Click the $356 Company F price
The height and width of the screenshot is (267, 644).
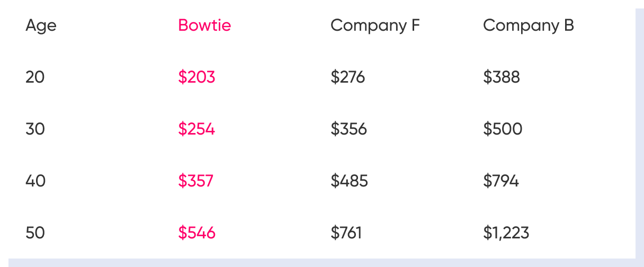tap(348, 129)
